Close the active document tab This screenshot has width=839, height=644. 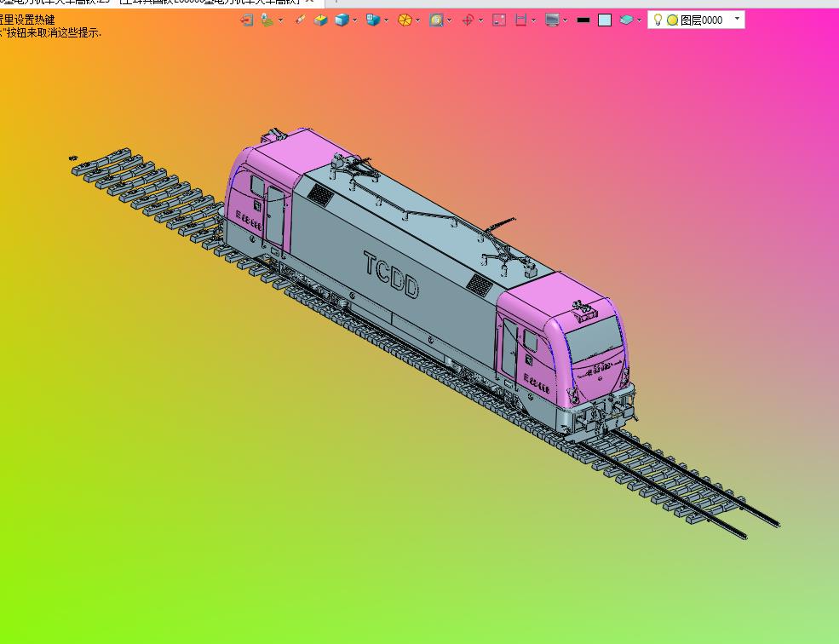[309, 2]
